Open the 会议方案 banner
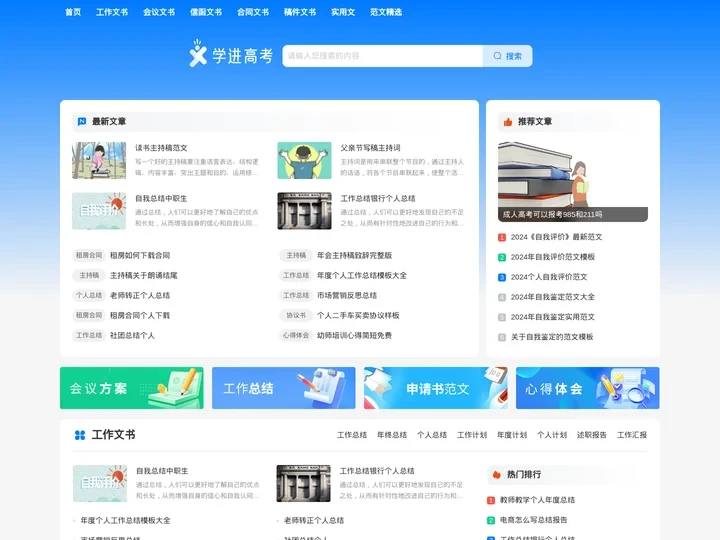This screenshot has width=720, height=540. [x=132, y=388]
